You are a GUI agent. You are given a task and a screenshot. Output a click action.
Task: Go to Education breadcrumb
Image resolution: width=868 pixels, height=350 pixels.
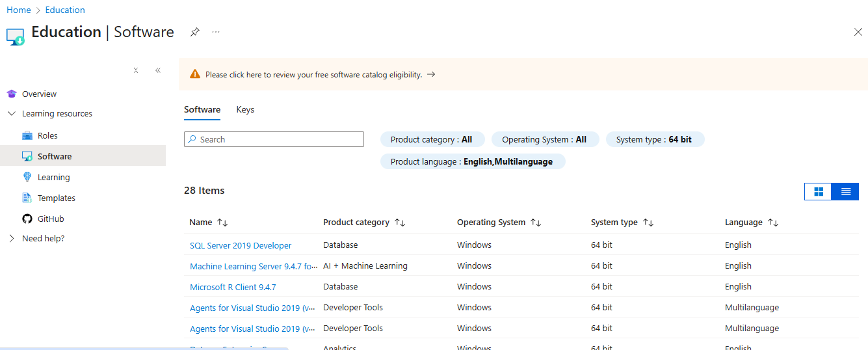click(x=65, y=10)
